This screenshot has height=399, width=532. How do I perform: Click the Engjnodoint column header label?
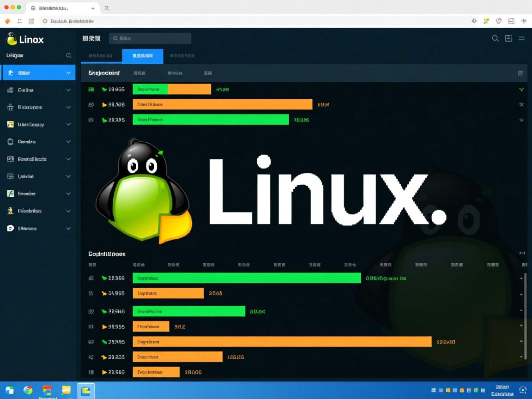[103, 73]
